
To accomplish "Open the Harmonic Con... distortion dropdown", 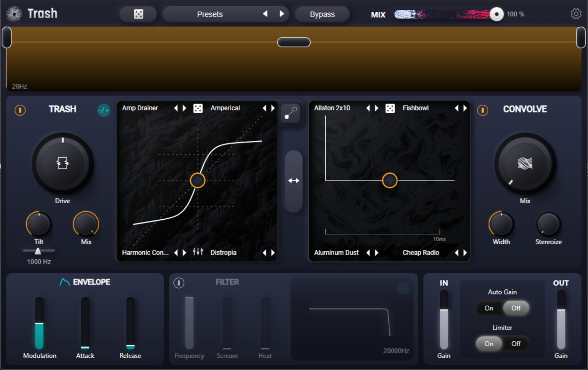I will [x=145, y=252].
